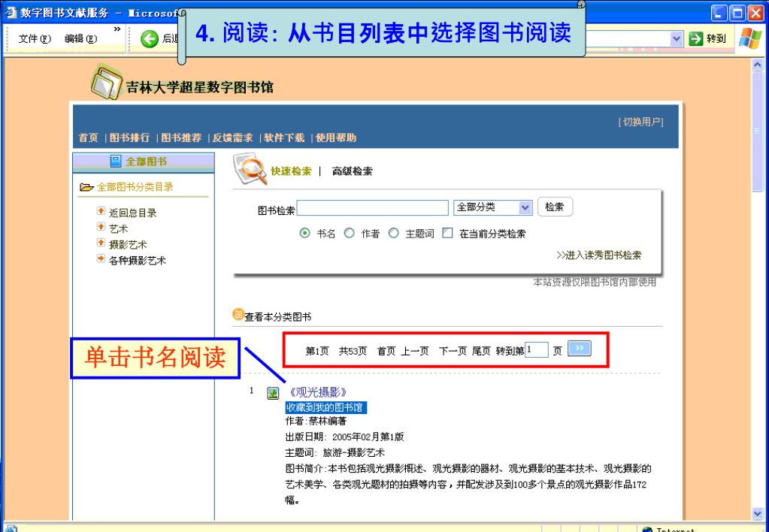Click the 图书检索 text input field
The image size is (769, 532).
tap(373, 208)
